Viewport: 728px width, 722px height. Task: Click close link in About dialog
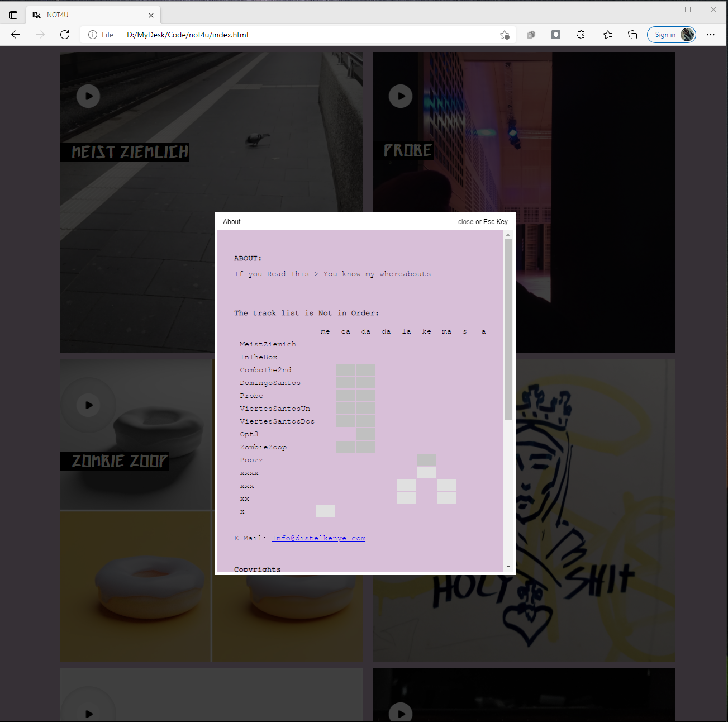465,222
